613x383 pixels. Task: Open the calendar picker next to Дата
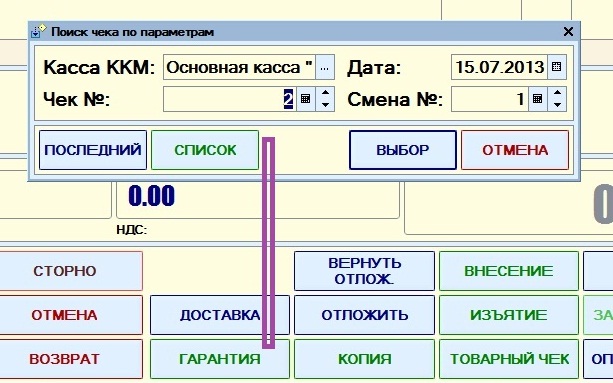[556, 67]
